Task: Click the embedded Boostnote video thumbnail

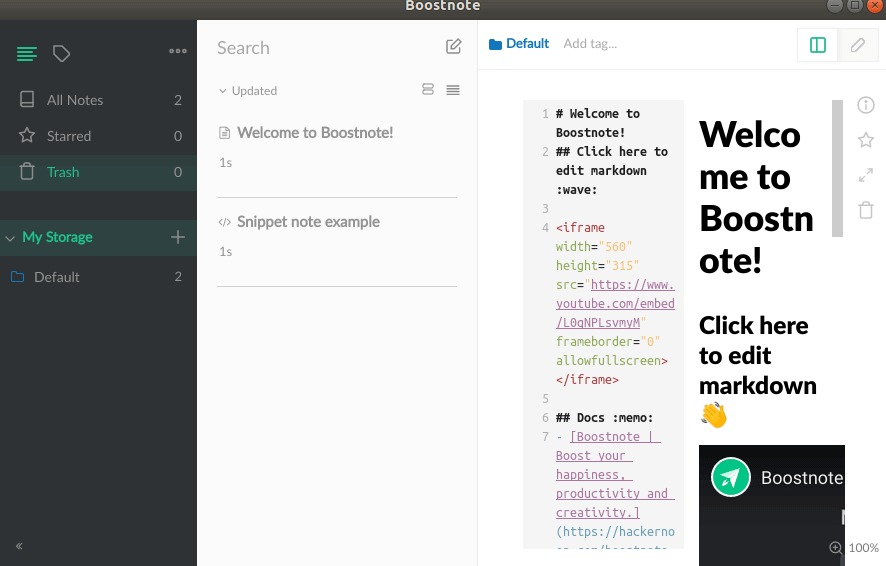Action: tap(771, 504)
